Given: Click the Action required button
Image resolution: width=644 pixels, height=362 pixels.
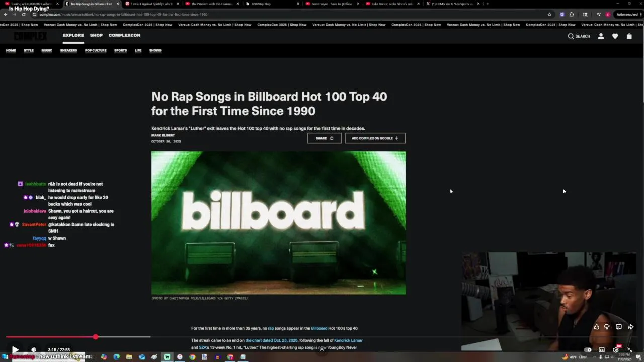Looking at the screenshot, I should (x=628, y=14).
